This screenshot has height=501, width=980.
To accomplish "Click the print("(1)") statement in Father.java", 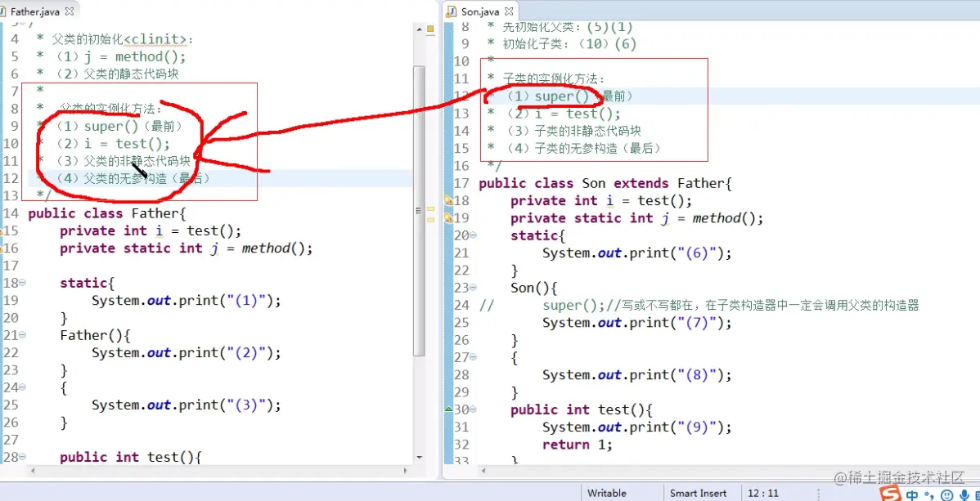I will 187,301.
